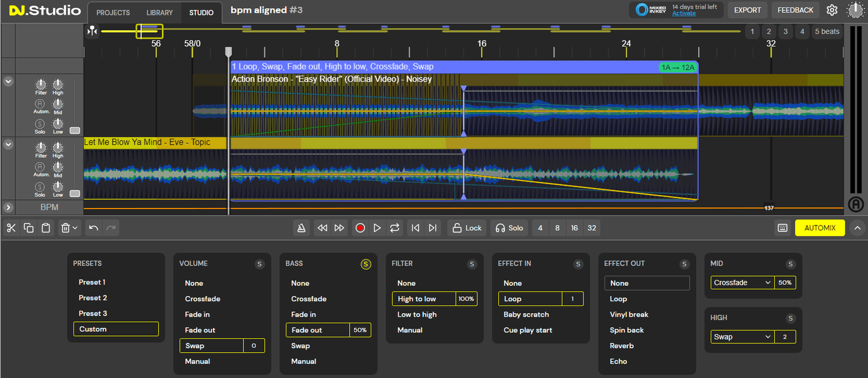Skip to previous transition
The height and width of the screenshot is (378, 868).
416,228
